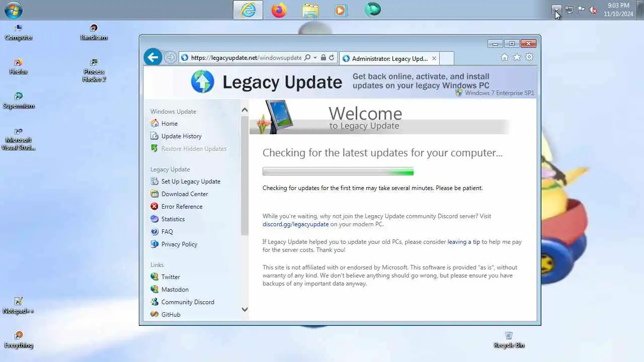Image resolution: width=644 pixels, height=362 pixels.
Task: Select the Process Hacker 2 desktop icon
Action: coord(94,70)
